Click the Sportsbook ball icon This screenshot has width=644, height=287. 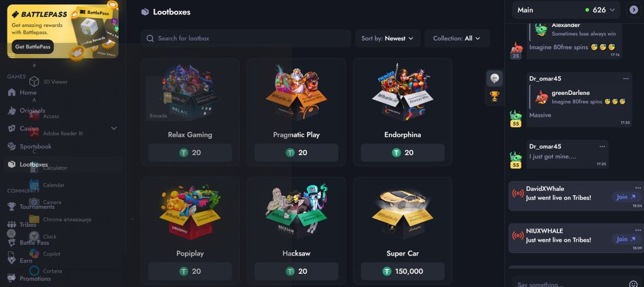[x=12, y=146]
